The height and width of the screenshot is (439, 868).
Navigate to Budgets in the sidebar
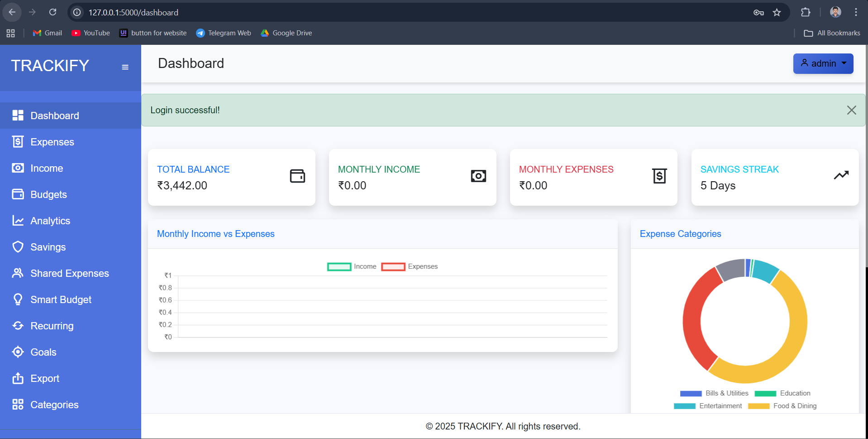[x=71, y=194]
